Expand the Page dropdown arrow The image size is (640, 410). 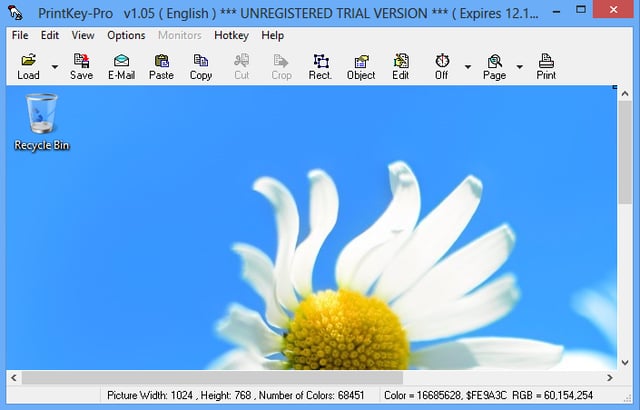520,67
